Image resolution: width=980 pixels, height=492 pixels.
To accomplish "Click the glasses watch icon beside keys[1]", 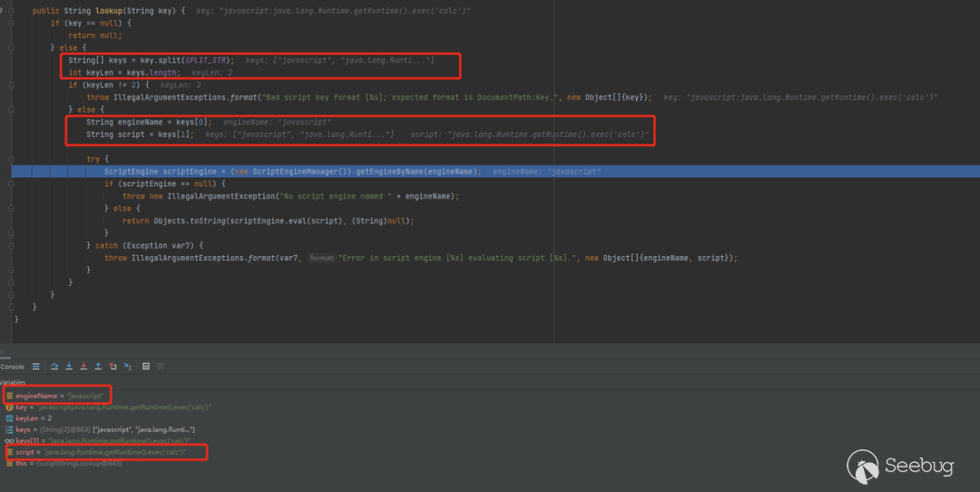I will [9, 441].
